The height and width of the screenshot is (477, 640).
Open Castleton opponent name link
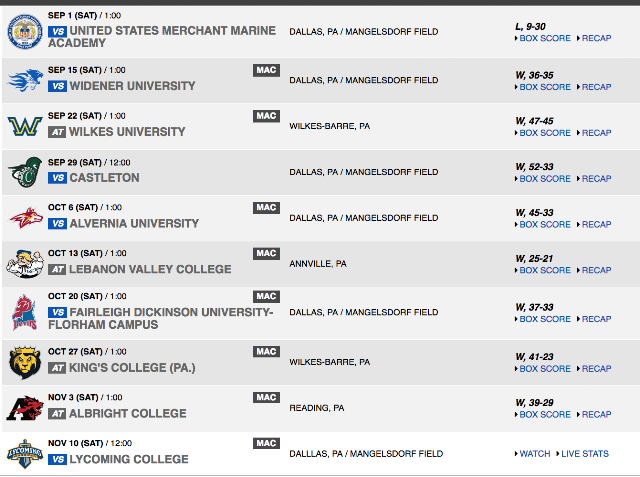coord(104,177)
